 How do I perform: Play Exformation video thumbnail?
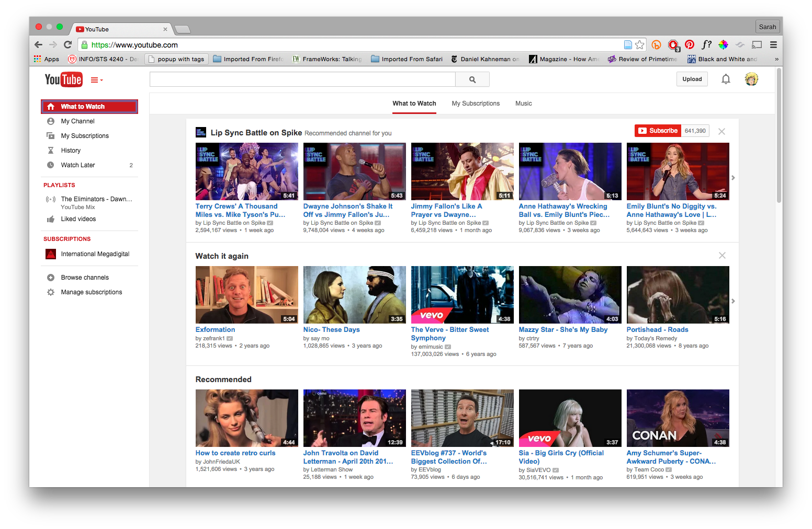point(247,295)
